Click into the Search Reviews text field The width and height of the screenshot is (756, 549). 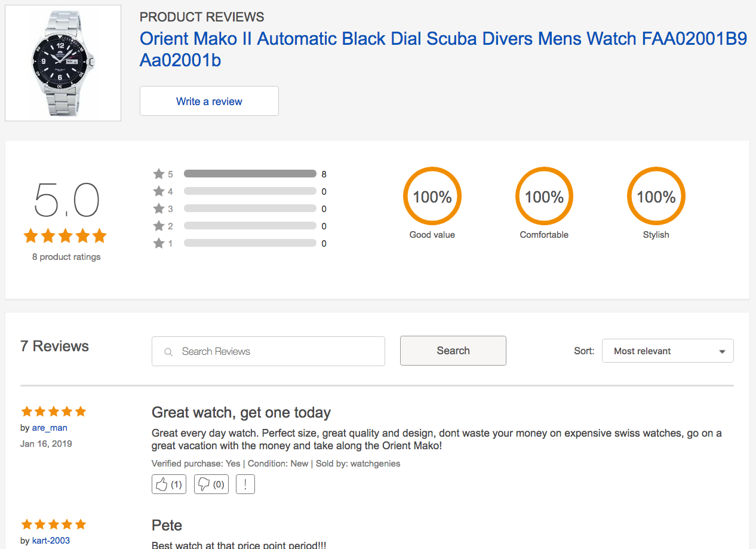pyautogui.click(x=275, y=351)
